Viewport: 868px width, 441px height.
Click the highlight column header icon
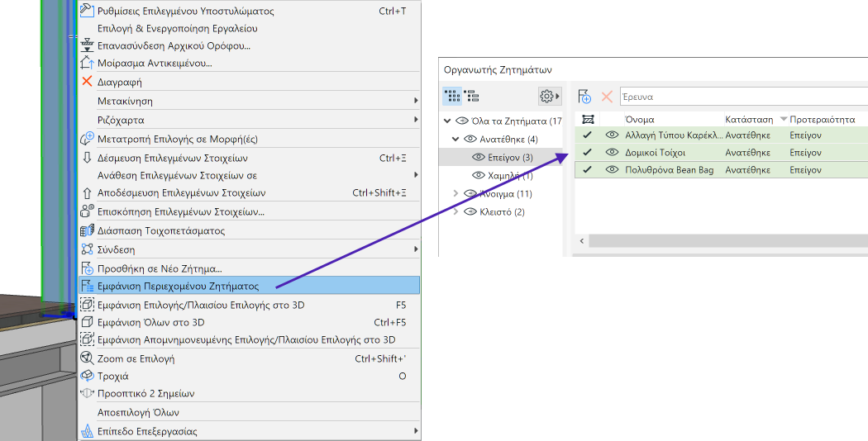(588, 120)
